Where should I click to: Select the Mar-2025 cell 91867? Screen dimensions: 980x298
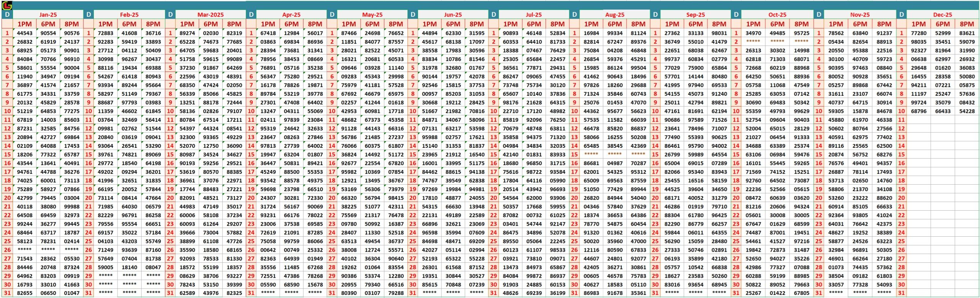(x=211, y=68)
